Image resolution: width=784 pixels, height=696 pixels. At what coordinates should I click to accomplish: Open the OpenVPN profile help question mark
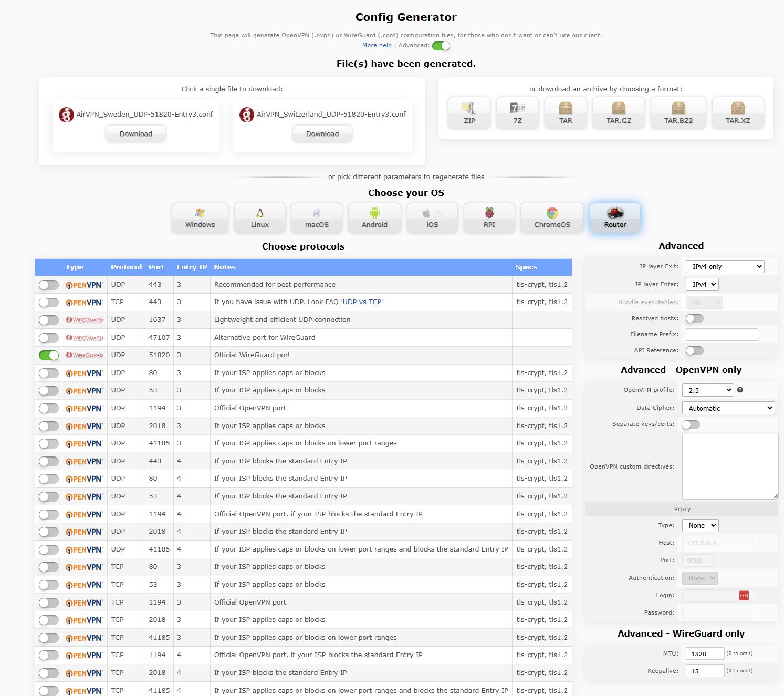pyautogui.click(x=740, y=390)
